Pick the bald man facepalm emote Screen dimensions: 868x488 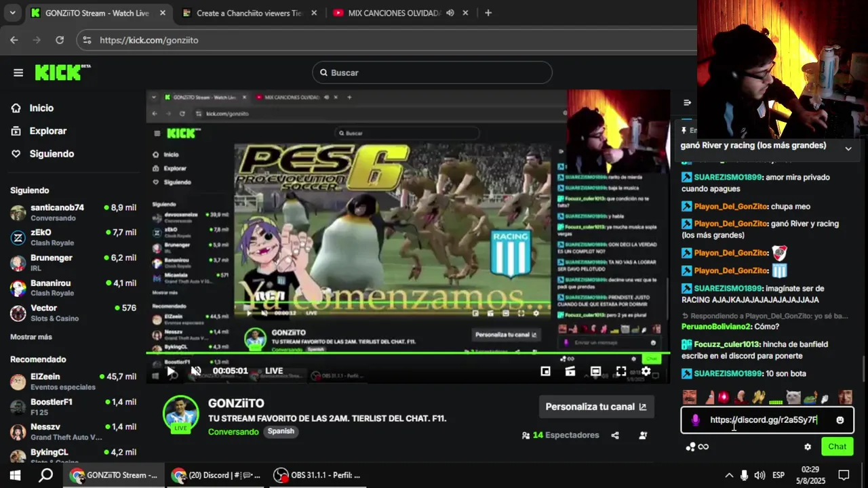[741, 397]
